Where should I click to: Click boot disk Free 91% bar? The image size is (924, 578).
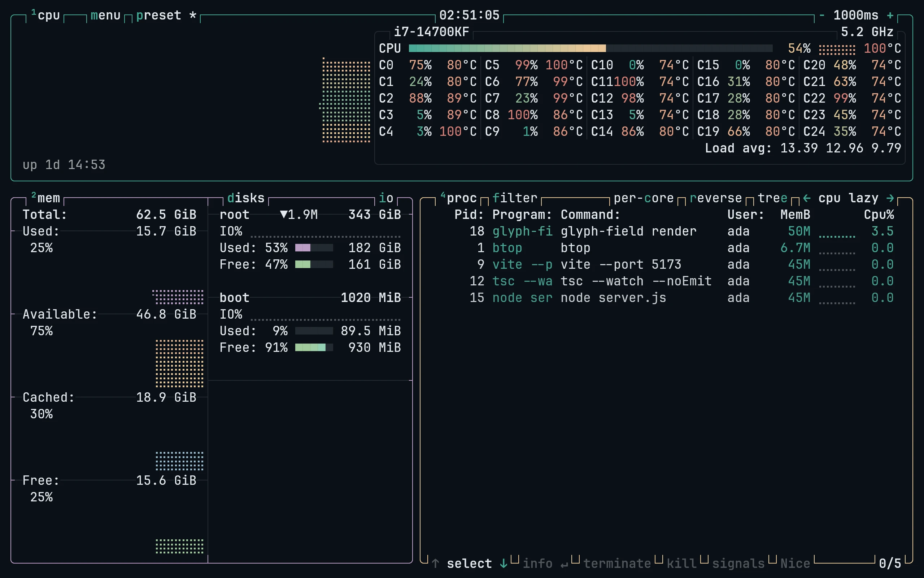point(314,348)
